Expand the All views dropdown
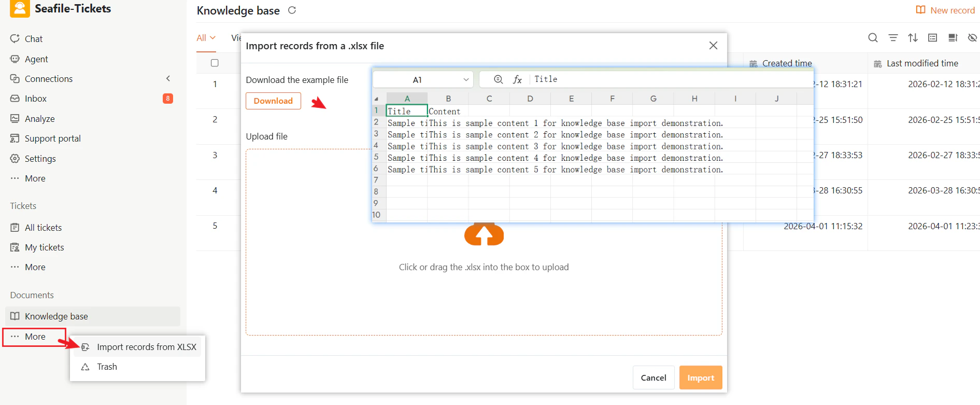Screen dimensions: 980x405 206,38
